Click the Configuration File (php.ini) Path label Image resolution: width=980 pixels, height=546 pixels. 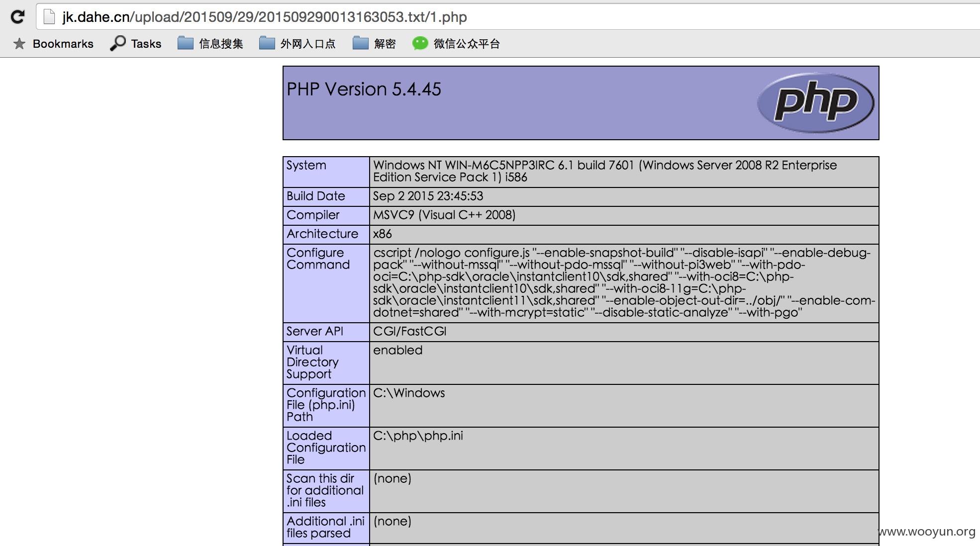pyautogui.click(x=326, y=405)
